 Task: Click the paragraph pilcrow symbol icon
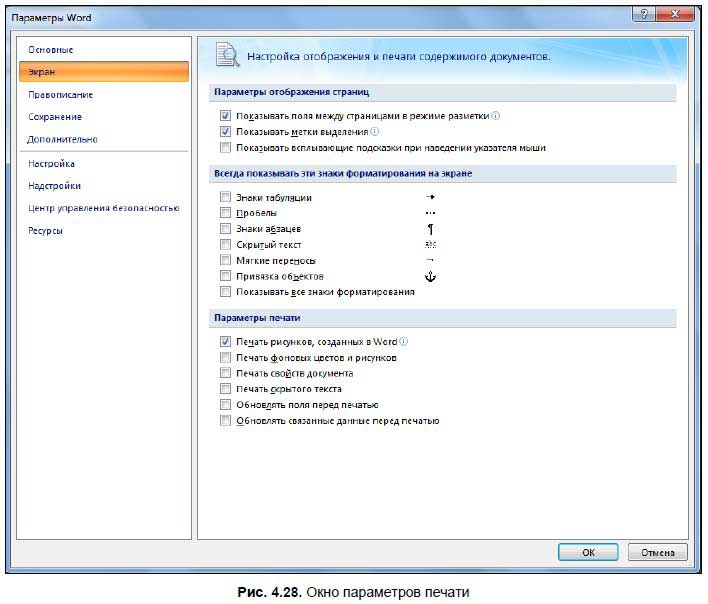click(430, 229)
